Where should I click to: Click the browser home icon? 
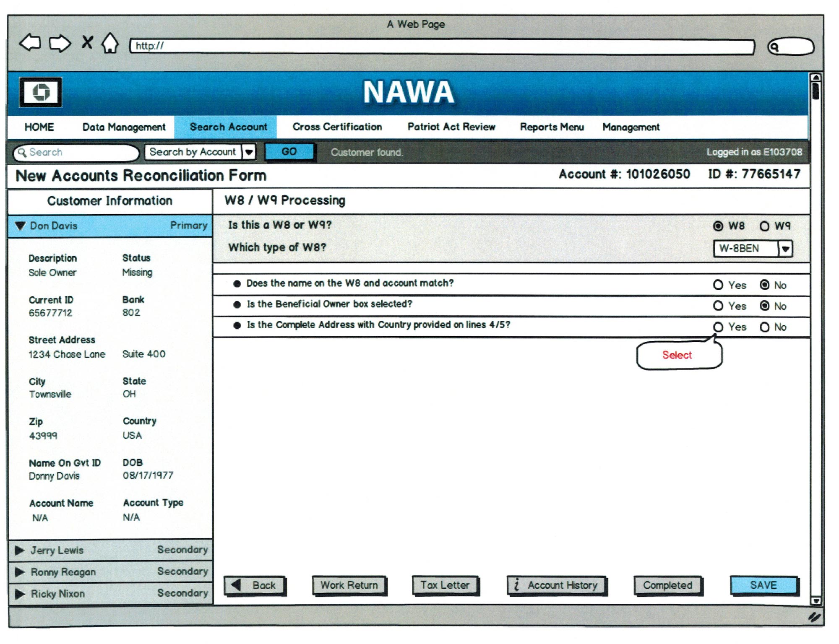[x=110, y=43]
